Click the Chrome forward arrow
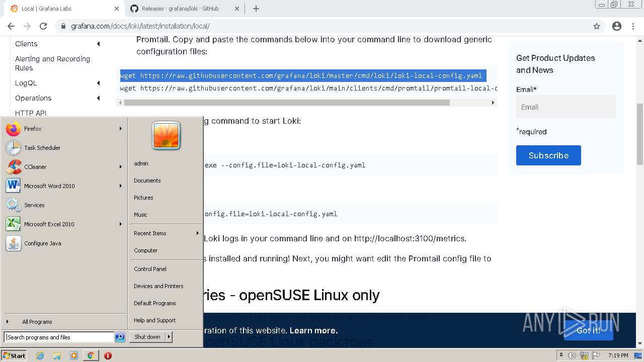This screenshot has width=644, height=362. pyautogui.click(x=27, y=26)
